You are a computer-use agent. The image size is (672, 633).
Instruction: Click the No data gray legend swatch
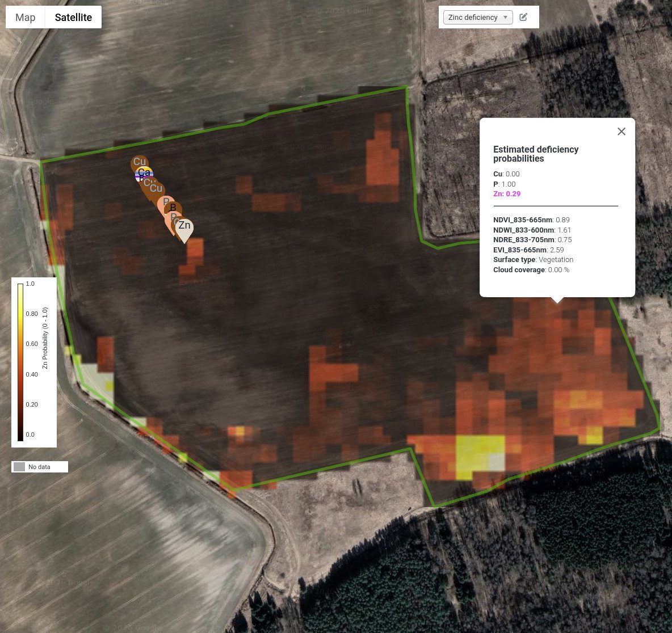(19, 467)
